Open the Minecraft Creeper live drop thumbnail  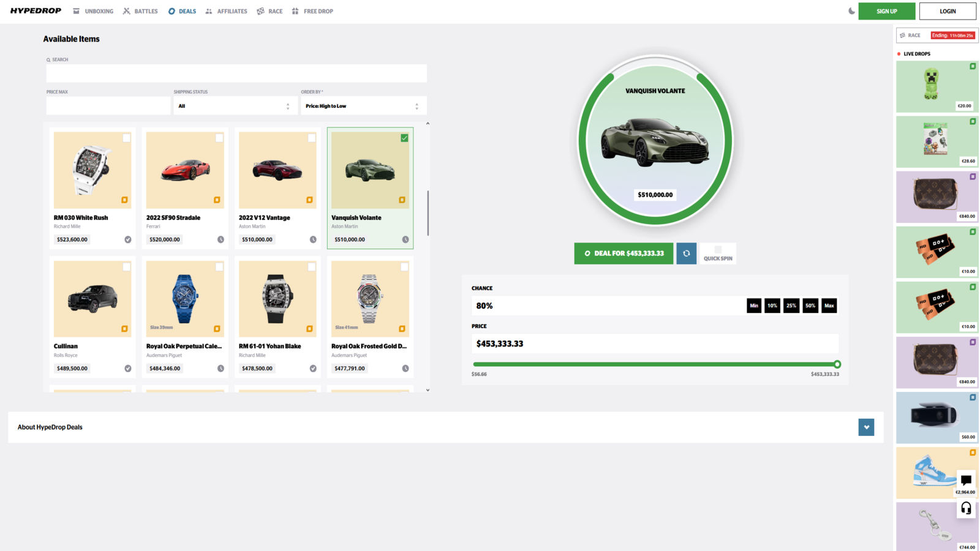tap(937, 86)
